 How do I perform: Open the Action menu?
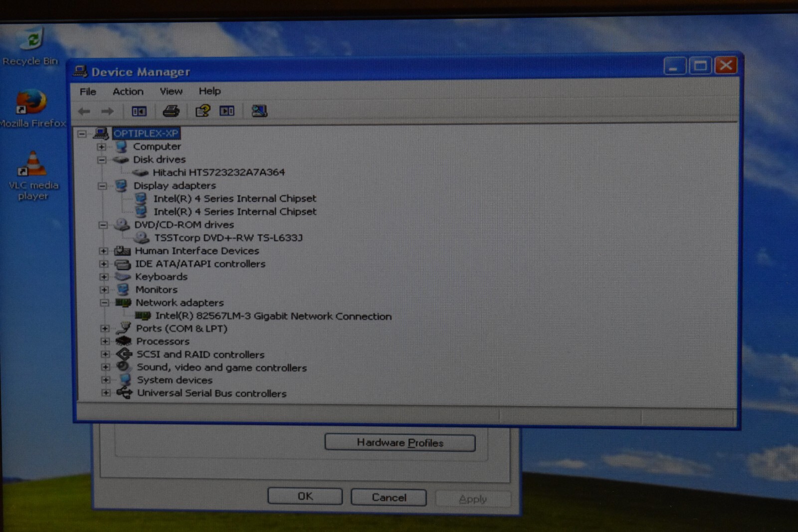(128, 92)
